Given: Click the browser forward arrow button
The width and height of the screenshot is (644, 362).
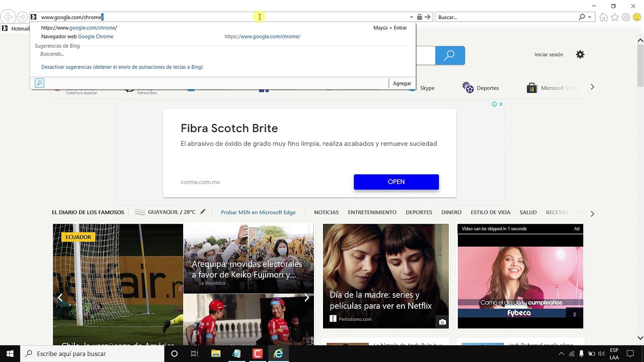Looking at the screenshot, I should pyautogui.click(x=22, y=17).
